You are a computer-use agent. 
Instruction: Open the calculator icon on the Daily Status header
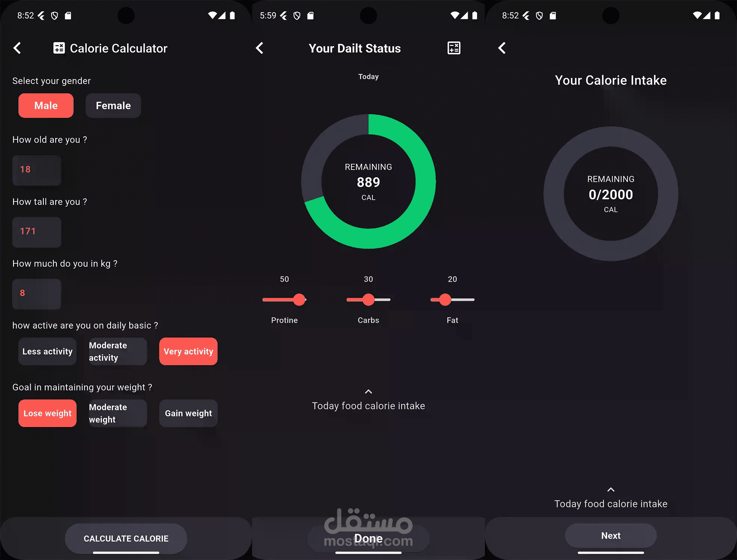tap(454, 48)
